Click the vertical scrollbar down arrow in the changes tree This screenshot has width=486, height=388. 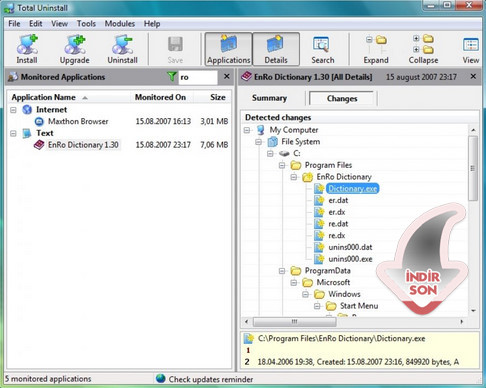(x=473, y=311)
